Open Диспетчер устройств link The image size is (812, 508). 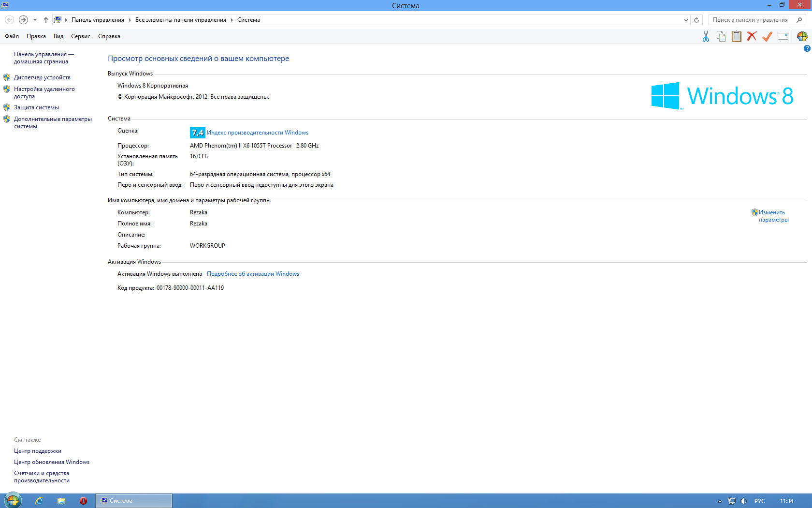[x=42, y=77]
